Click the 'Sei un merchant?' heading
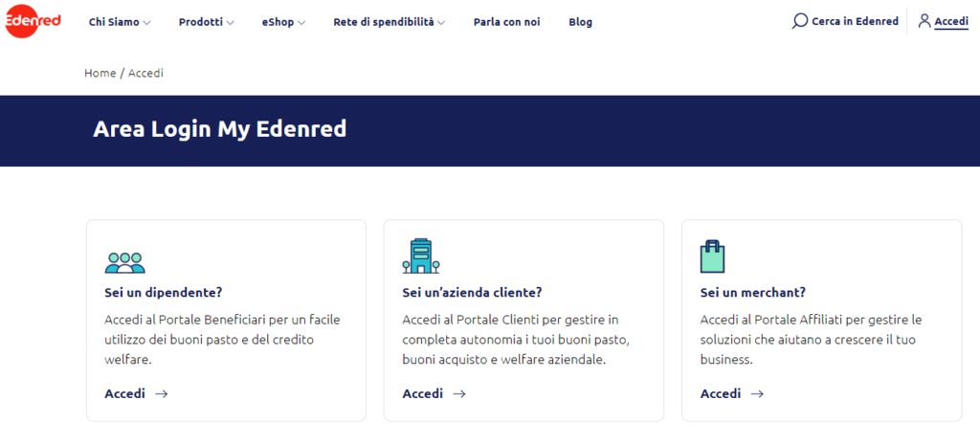 click(753, 293)
